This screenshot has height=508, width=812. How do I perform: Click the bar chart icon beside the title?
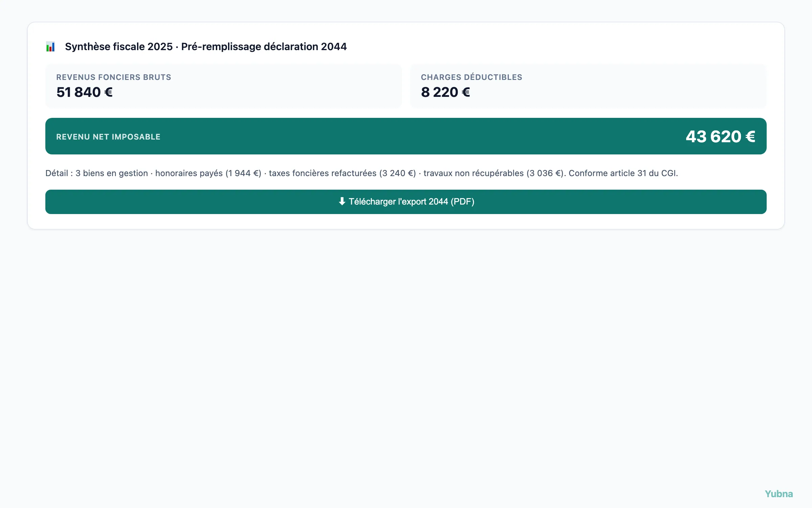click(50, 47)
